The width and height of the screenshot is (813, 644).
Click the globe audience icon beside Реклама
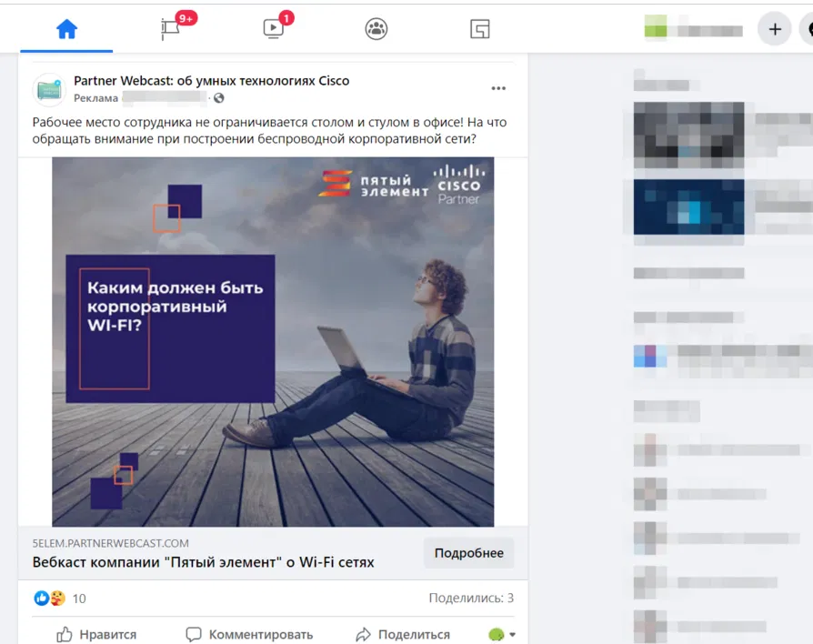pos(219,98)
